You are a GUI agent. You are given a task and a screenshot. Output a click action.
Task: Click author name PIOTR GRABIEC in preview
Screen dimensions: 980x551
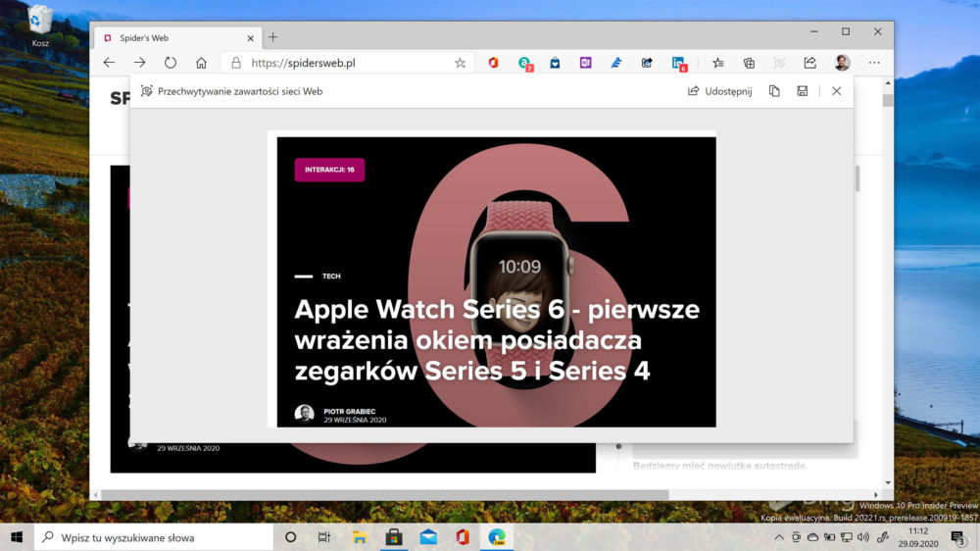click(350, 412)
